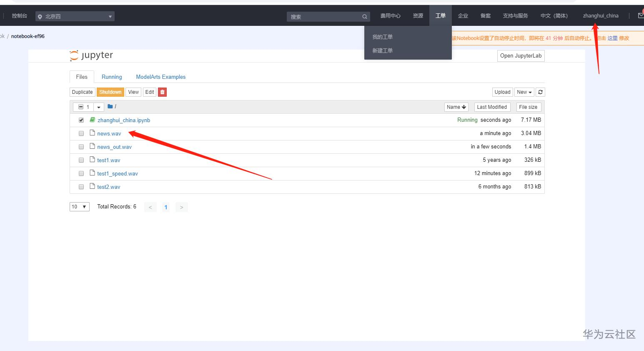This screenshot has height=351, width=644.
Task: Check the test1_speed.wav checkbox
Action: [x=81, y=173]
